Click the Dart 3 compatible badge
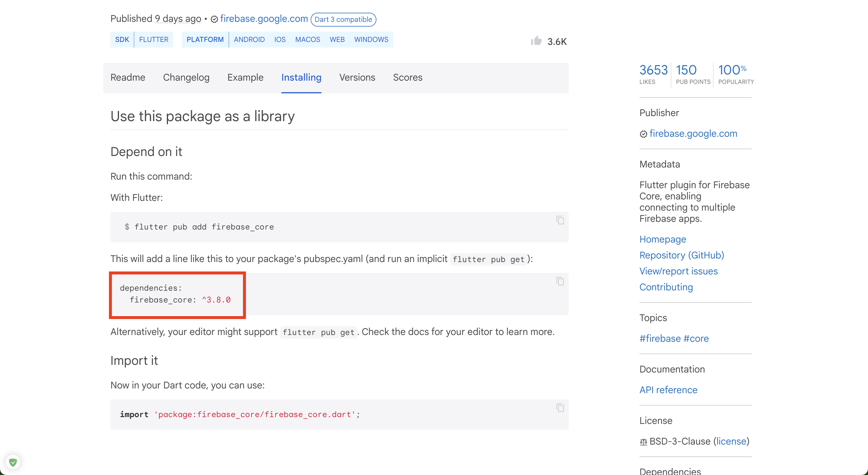The image size is (868, 475). [343, 19]
